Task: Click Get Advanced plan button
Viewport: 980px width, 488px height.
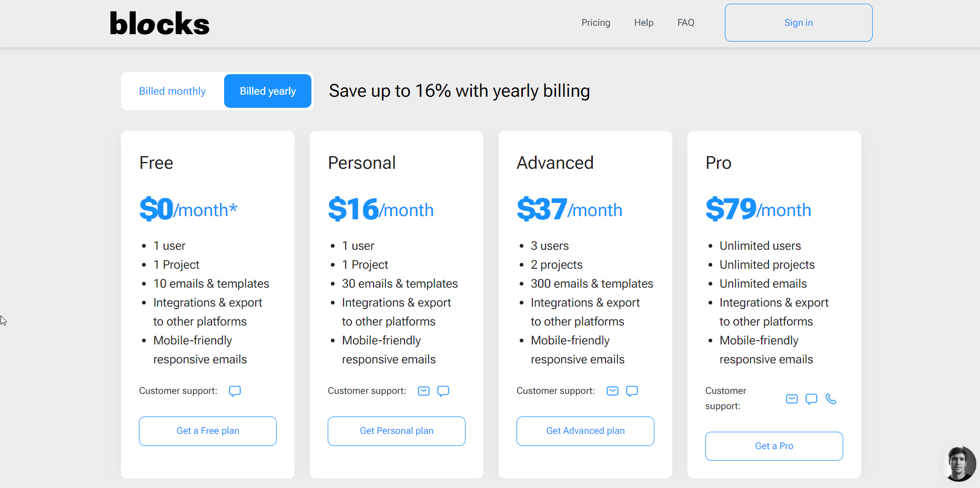Action: point(585,431)
